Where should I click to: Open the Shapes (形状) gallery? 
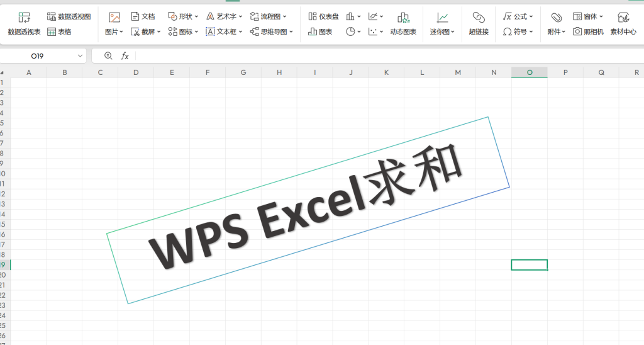(180, 16)
